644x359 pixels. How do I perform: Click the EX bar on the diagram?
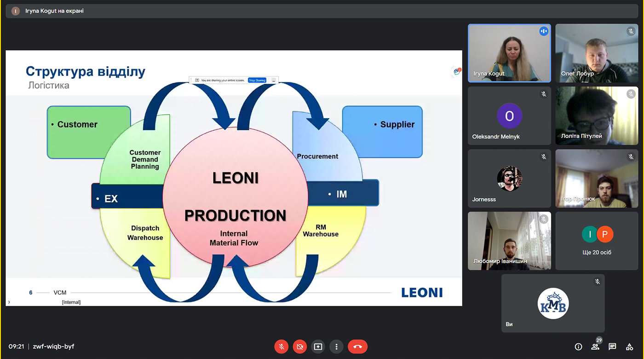click(127, 196)
